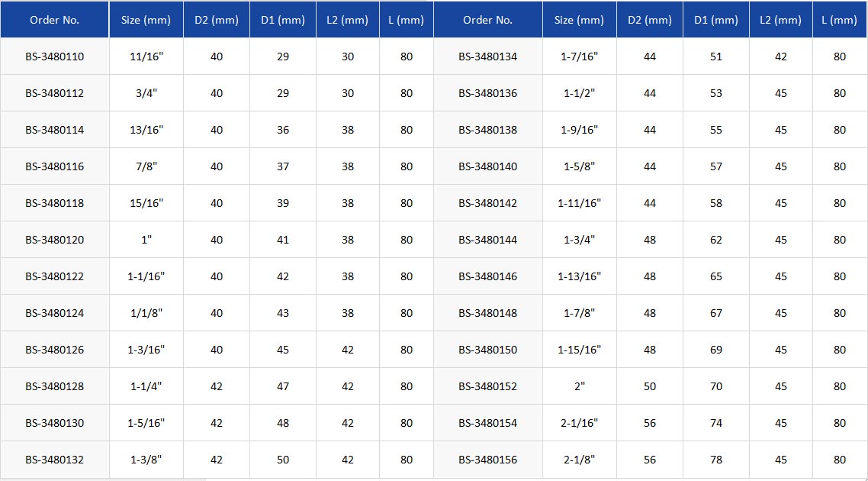Select the D1 value 47
Viewport: 868px width, 481px height.
tap(283, 386)
